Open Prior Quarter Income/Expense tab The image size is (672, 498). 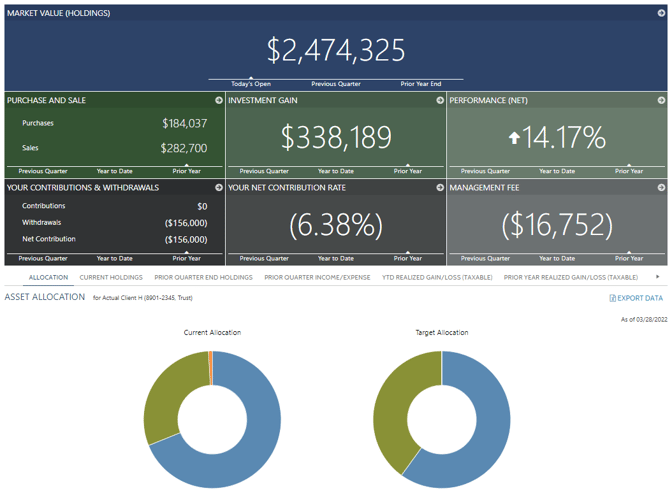point(317,277)
